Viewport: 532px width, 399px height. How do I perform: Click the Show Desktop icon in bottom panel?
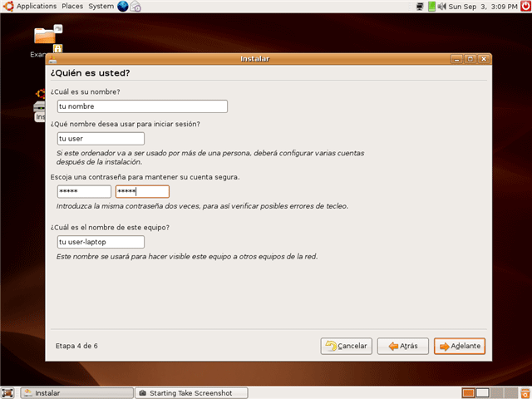point(8,392)
